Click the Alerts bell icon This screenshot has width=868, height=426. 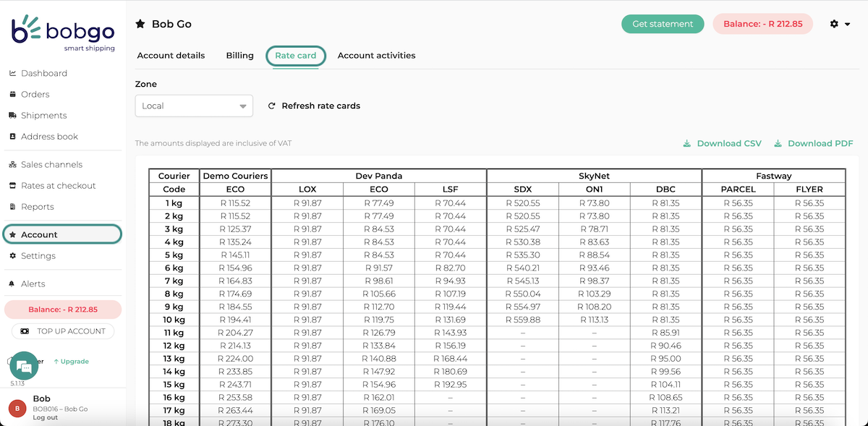pos(13,284)
